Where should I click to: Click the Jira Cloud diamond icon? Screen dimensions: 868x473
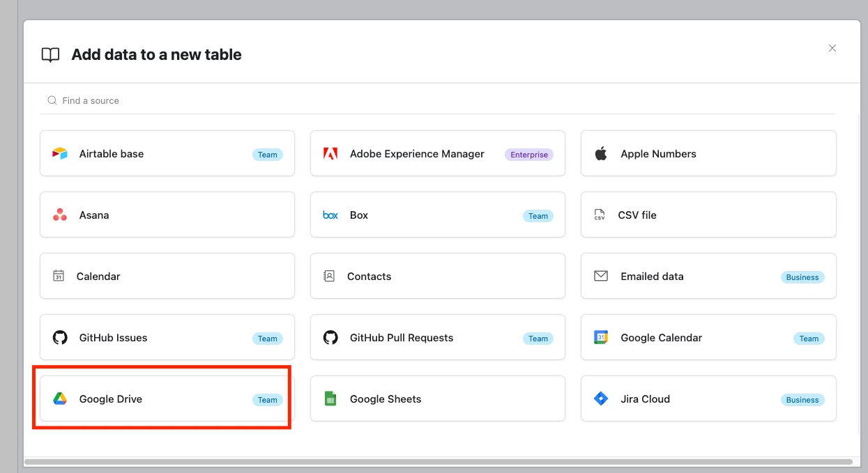[601, 399]
